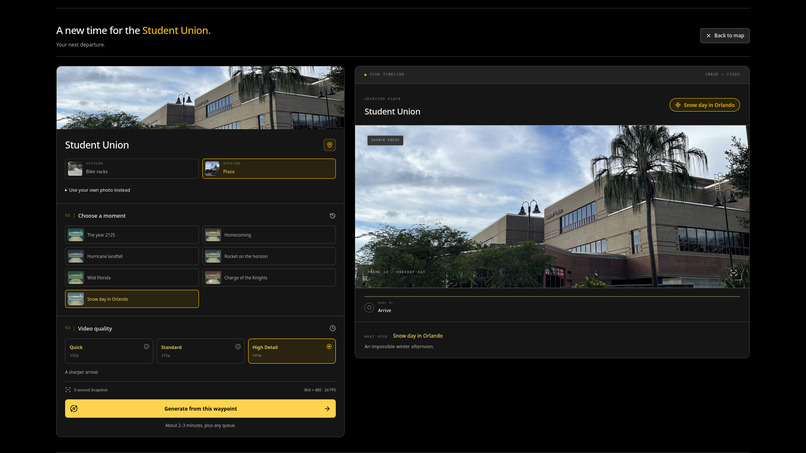Select the Standard quality radio button
Screen dimensions: 806x453
238,347
